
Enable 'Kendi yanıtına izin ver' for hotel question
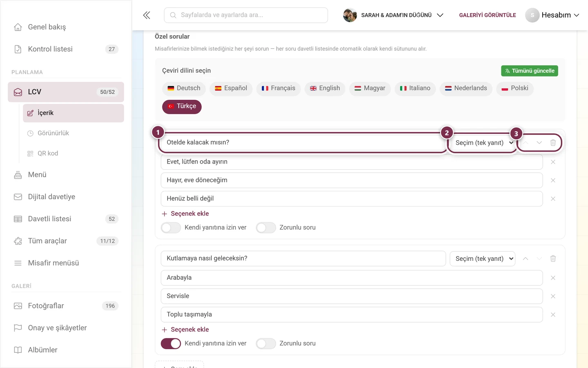[171, 228]
